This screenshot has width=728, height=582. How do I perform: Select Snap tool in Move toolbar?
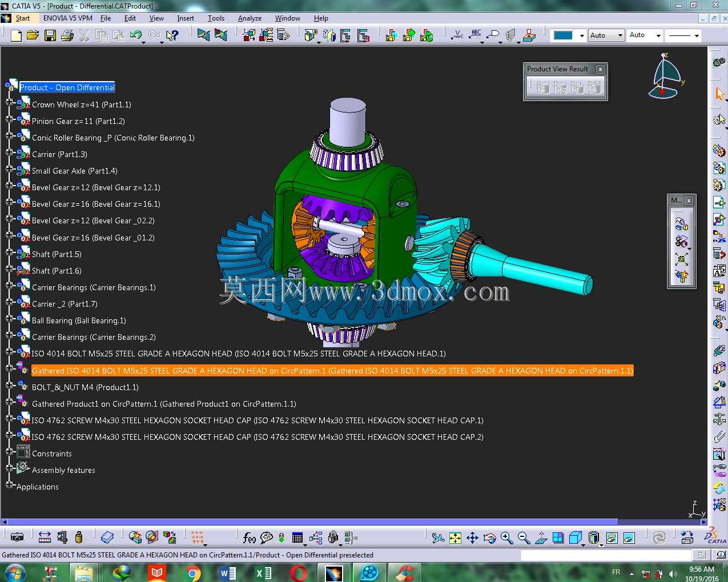pos(681,242)
